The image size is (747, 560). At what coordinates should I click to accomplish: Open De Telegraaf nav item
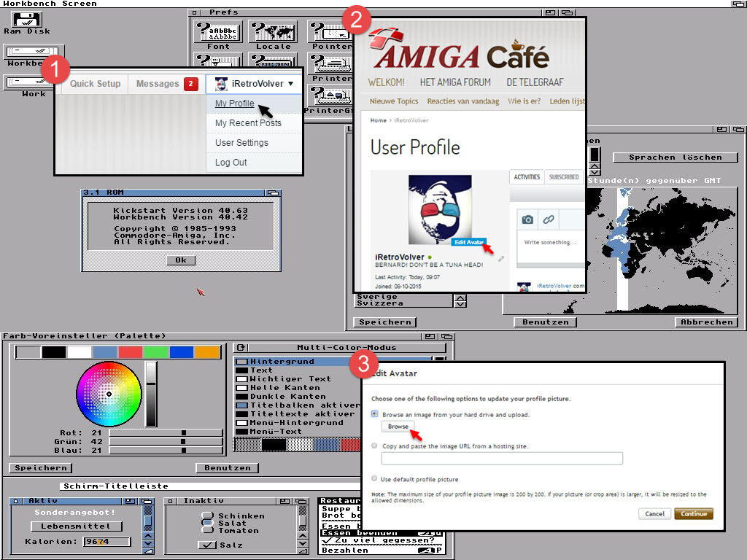(x=535, y=82)
